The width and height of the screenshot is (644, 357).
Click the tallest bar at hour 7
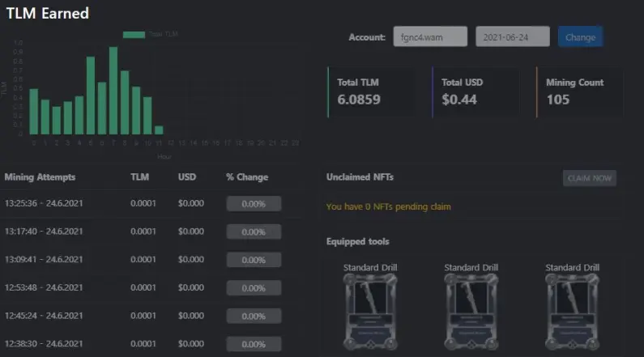click(x=113, y=91)
